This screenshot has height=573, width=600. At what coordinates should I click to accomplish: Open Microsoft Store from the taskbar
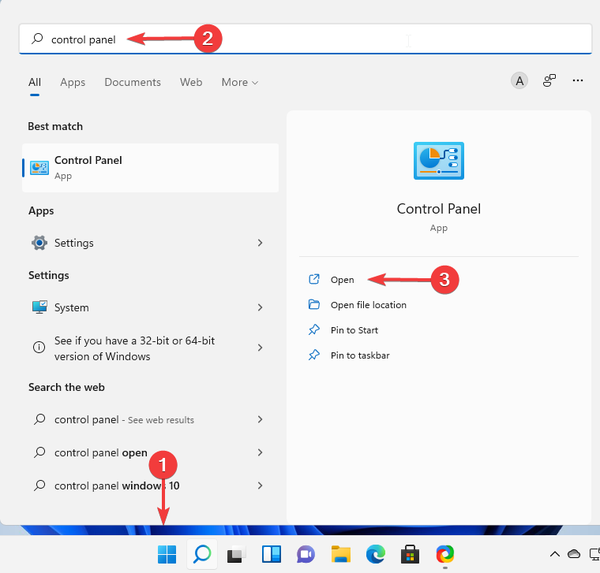410,554
